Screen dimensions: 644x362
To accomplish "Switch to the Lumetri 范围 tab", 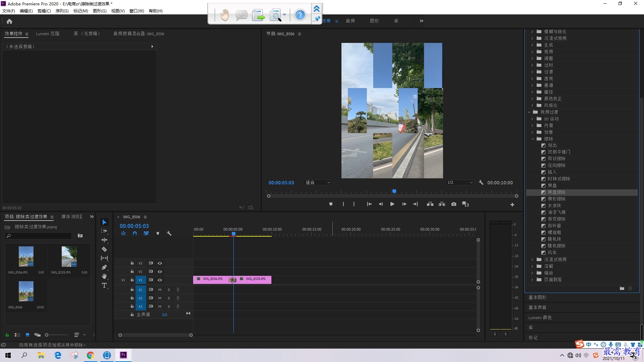I will (48, 34).
